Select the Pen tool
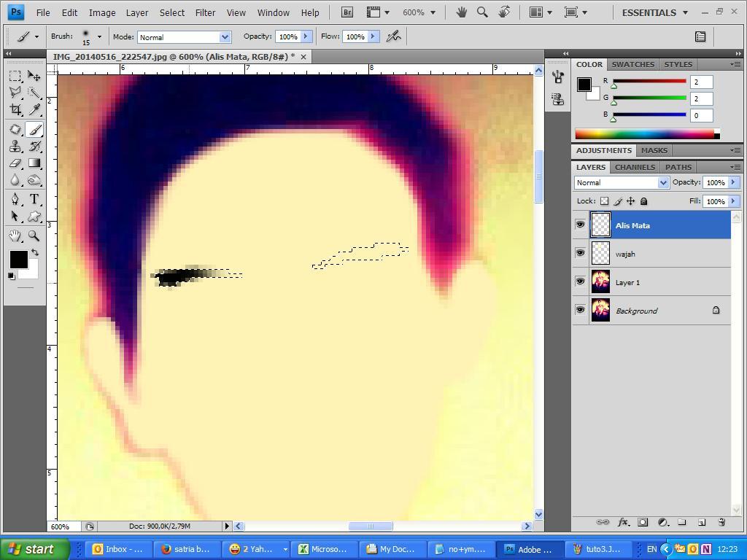The image size is (747, 560). [x=15, y=199]
